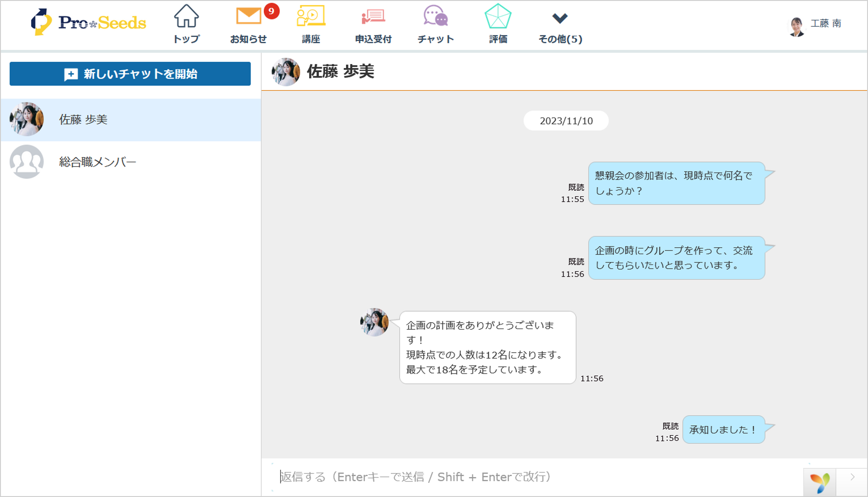Click the send arrow chevron
Image resolution: width=868 pixels, height=497 pixels.
pyautogui.click(x=852, y=477)
